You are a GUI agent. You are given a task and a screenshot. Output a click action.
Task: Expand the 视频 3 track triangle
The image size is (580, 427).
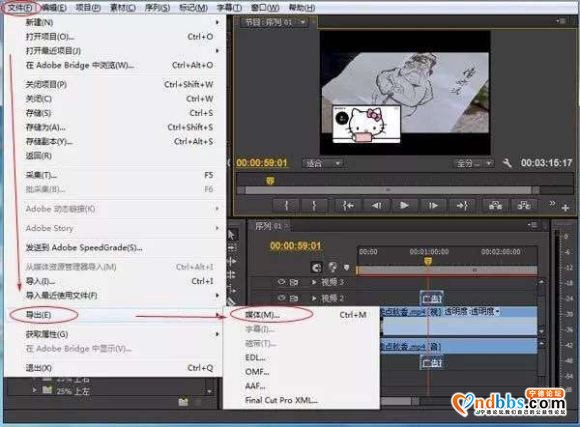click(314, 282)
